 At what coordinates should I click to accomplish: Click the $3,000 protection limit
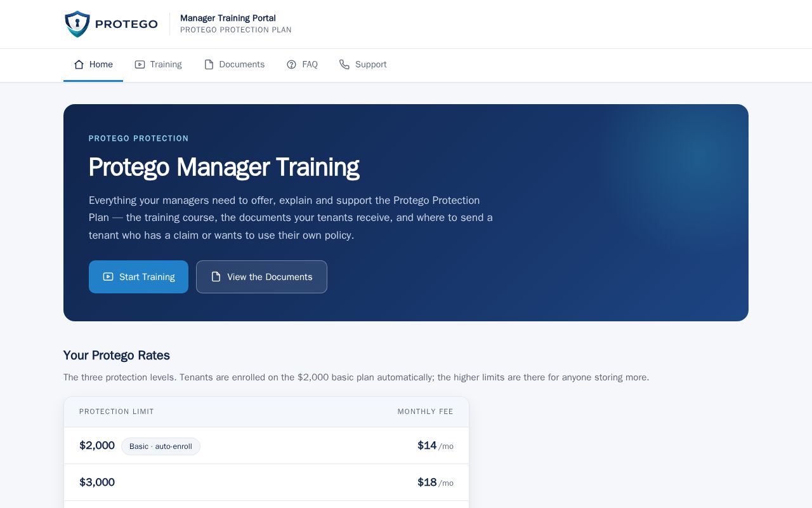(x=97, y=483)
